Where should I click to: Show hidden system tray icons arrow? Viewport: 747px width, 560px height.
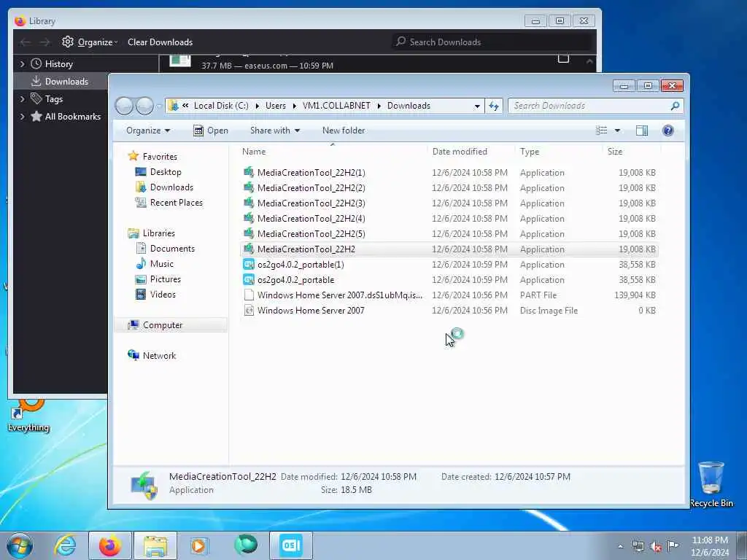[620, 547]
